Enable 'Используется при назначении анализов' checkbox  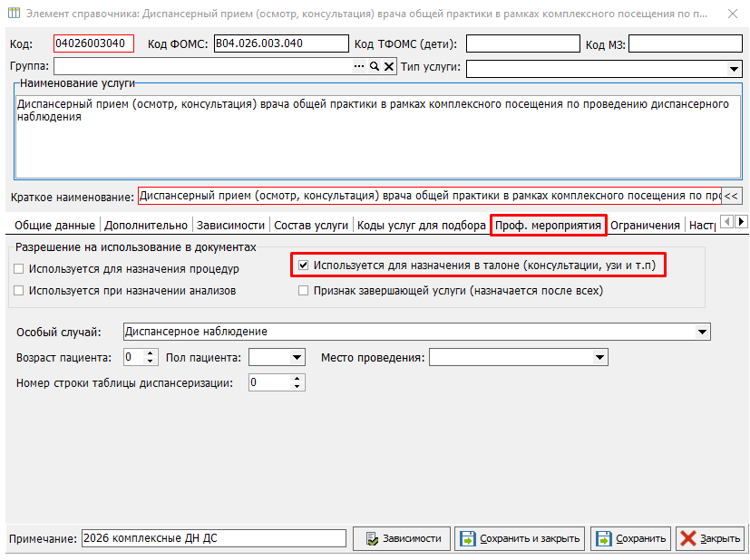pyautogui.click(x=19, y=291)
